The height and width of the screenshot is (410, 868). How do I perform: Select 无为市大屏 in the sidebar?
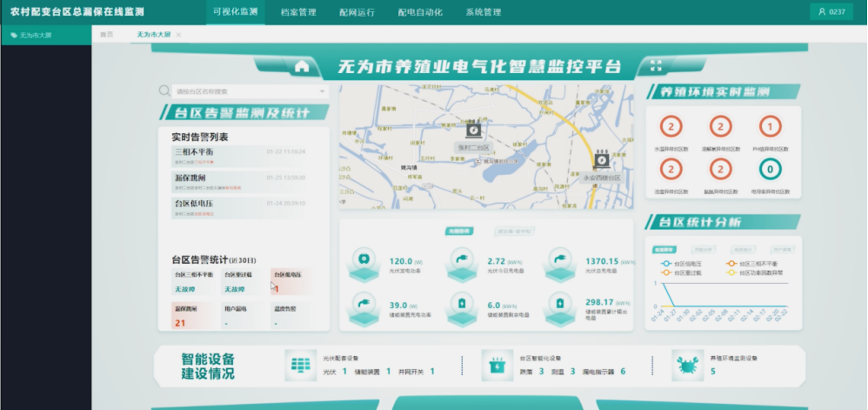pyautogui.click(x=46, y=35)
